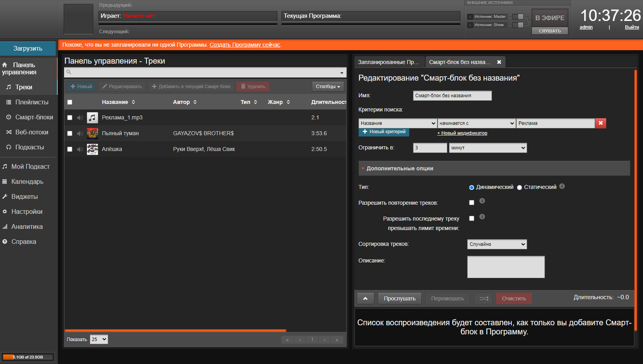This screenshot has width=643, height=364.
Task: Select the Реклама_1.mp3 track checkbox
Action: 70,118
